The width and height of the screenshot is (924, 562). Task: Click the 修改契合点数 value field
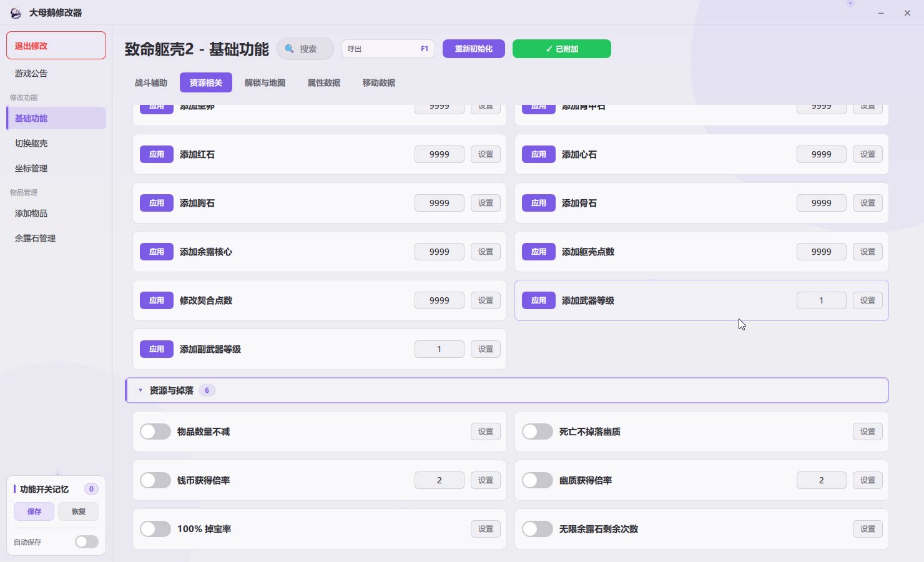pyautogui.click(x=440, y=300)
